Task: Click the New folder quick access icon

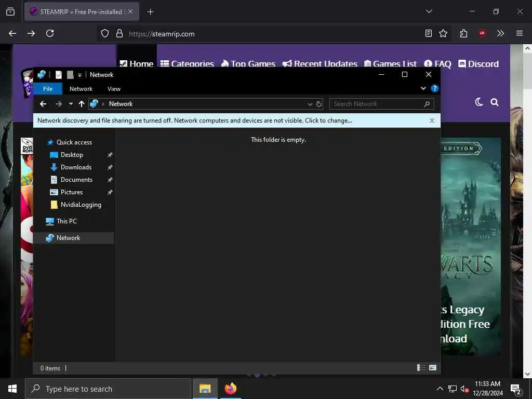Action: click(70, 75)
